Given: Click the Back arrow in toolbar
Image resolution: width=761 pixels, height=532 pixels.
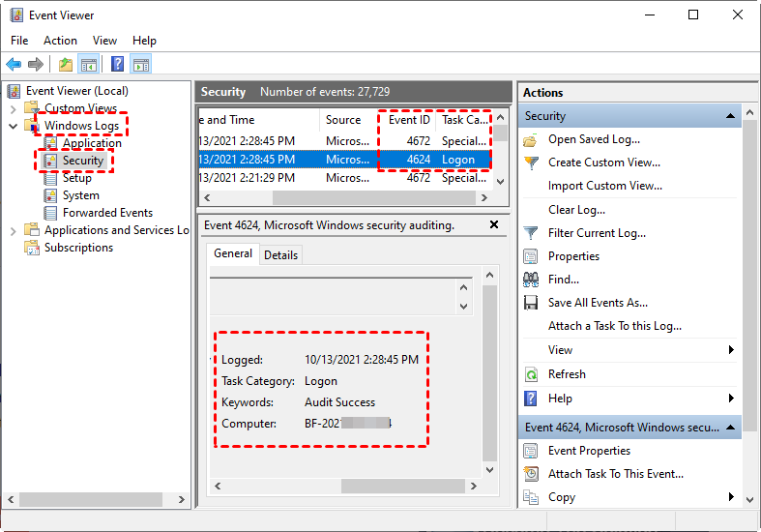Looking at the screenshot, I should 14,65.
